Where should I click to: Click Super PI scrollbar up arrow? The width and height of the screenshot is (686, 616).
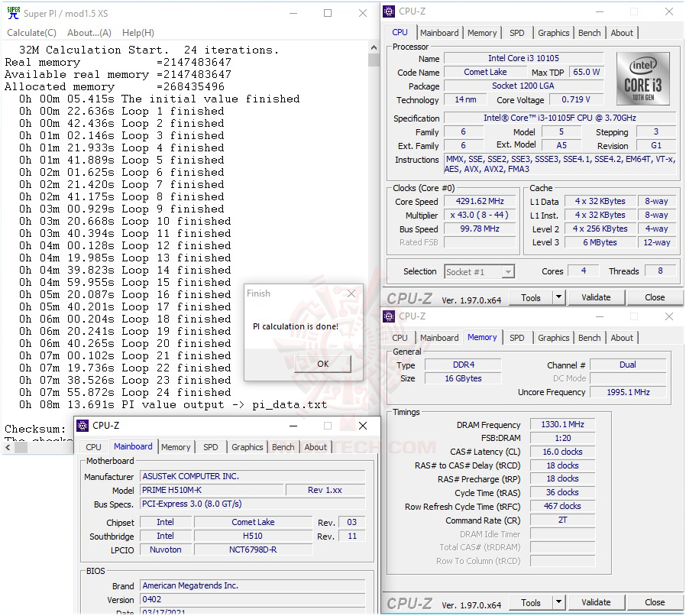click(374, 47)
